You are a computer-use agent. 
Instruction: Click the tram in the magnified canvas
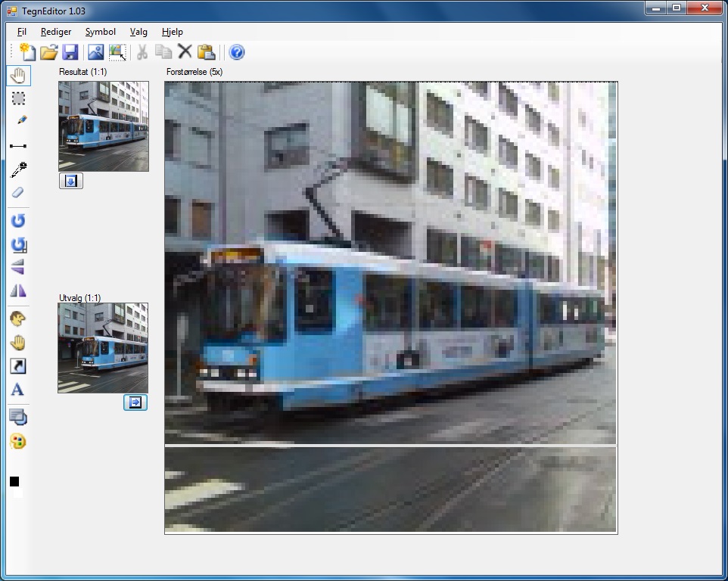400,325
